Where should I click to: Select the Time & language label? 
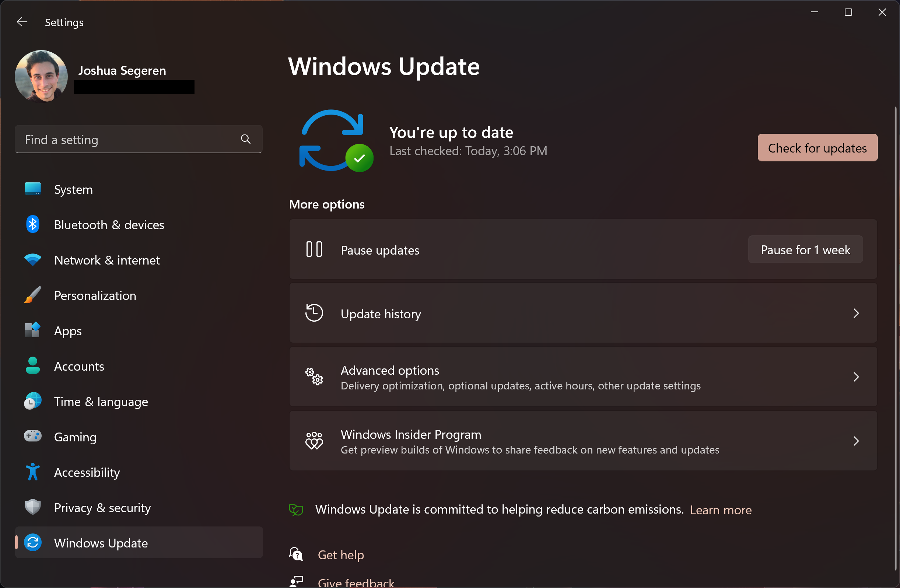click(x=101, y=402)
